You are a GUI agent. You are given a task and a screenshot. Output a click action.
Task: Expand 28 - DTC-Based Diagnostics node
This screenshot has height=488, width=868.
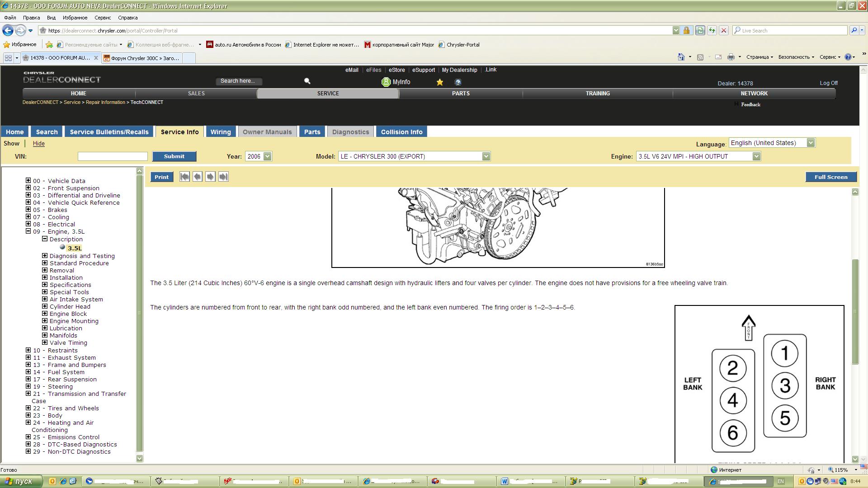coord(28,444)
